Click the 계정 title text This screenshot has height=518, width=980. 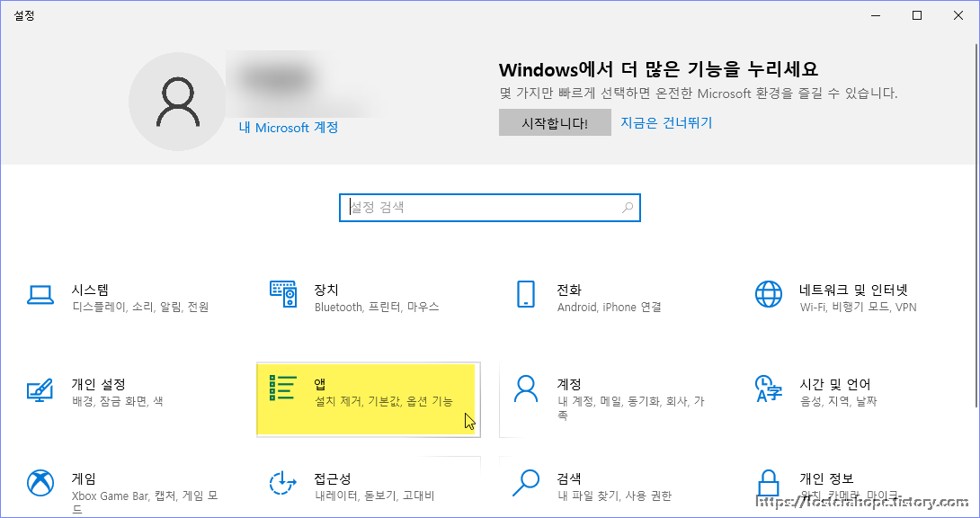pos(569,384)
